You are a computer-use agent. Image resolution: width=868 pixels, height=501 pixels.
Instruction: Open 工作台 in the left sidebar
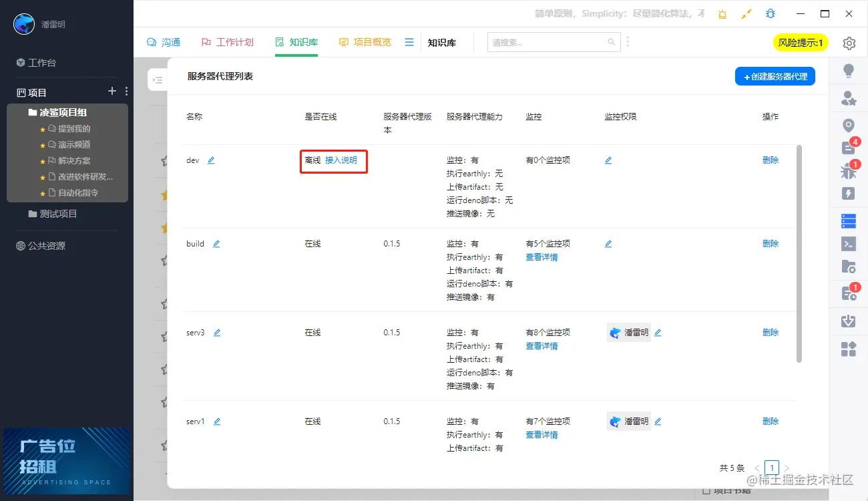point(37,63)
